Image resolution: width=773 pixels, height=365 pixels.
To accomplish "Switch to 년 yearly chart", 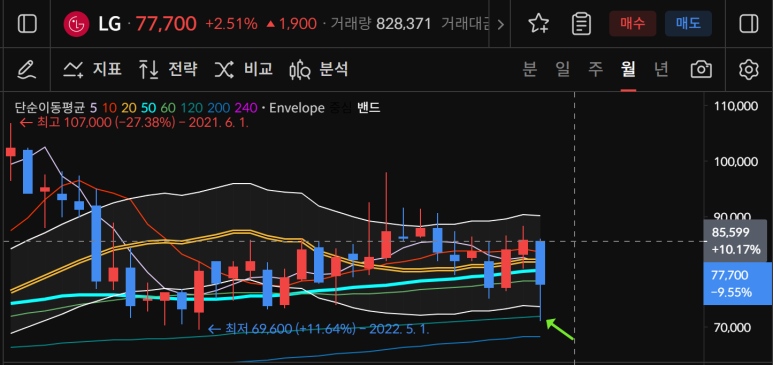I will pyautogui.click(x=661, y=70).
